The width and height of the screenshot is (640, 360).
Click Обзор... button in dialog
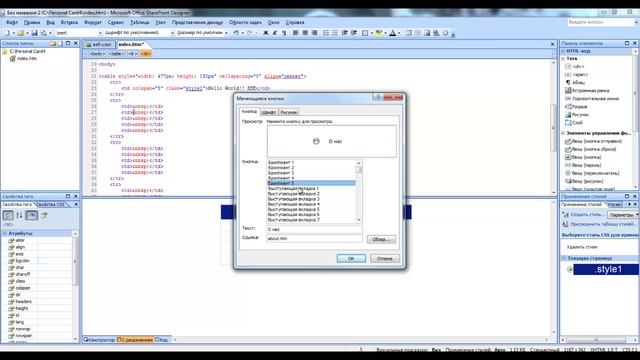click(x=381, y=239)
